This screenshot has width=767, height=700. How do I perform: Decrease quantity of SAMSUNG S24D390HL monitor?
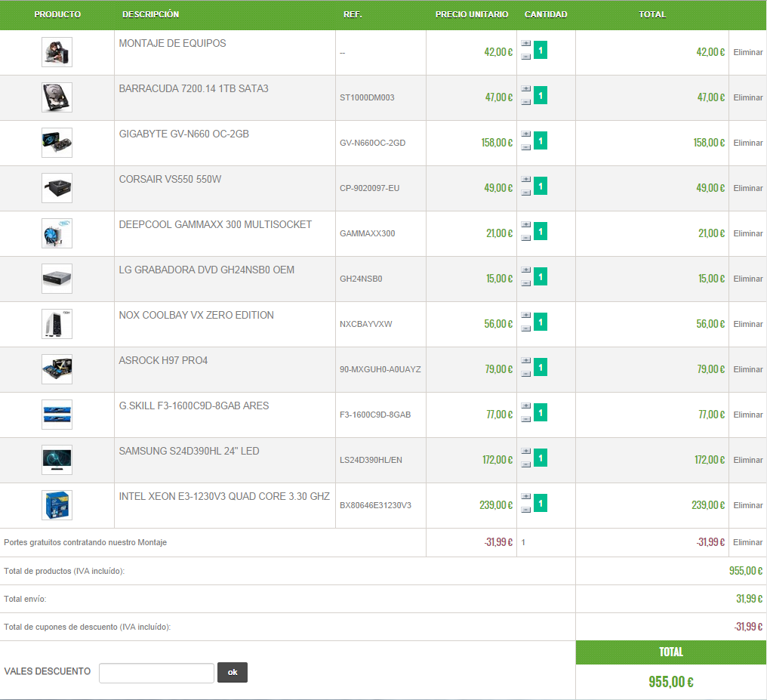[526, 464]
